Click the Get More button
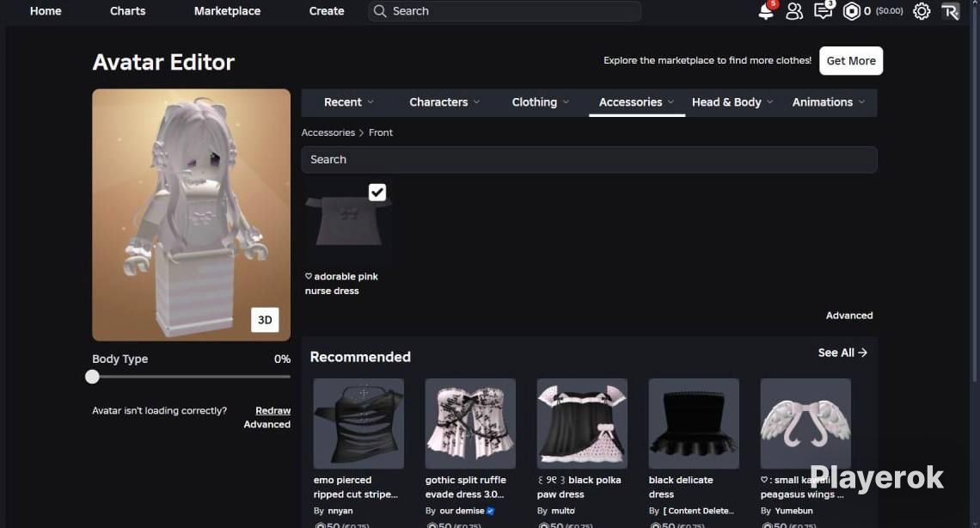980x528 pixels. pyautogui.click(x=851, y=60)
